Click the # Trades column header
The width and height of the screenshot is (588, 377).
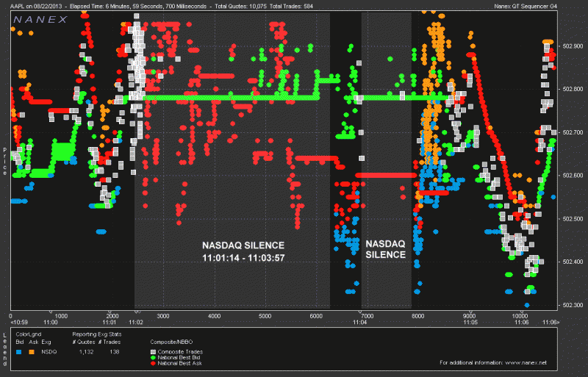click(x=110, y=342)
